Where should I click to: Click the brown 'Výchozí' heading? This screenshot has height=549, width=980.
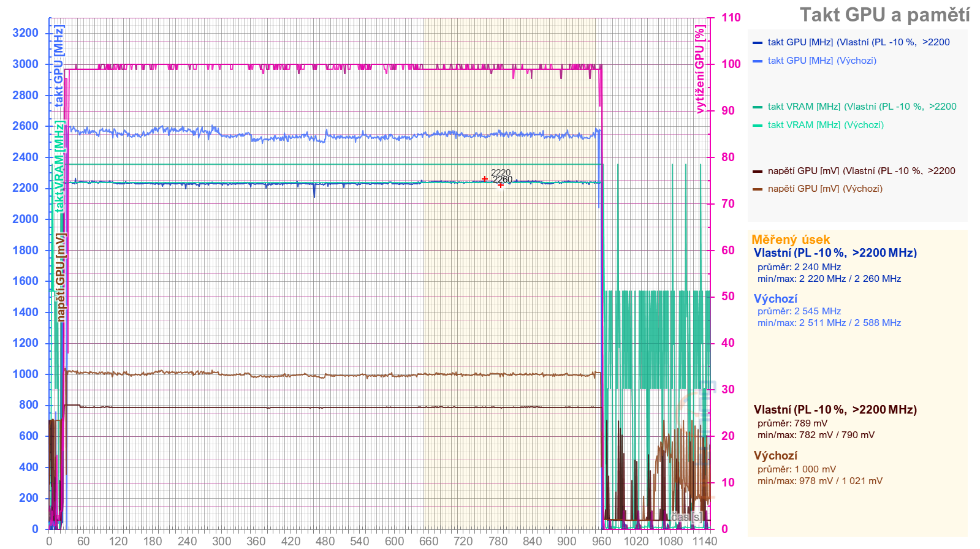(x=775, y=456)
